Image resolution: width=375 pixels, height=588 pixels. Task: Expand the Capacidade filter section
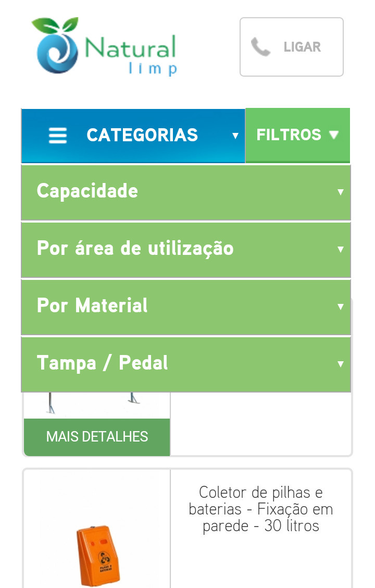tap(87, 191)
